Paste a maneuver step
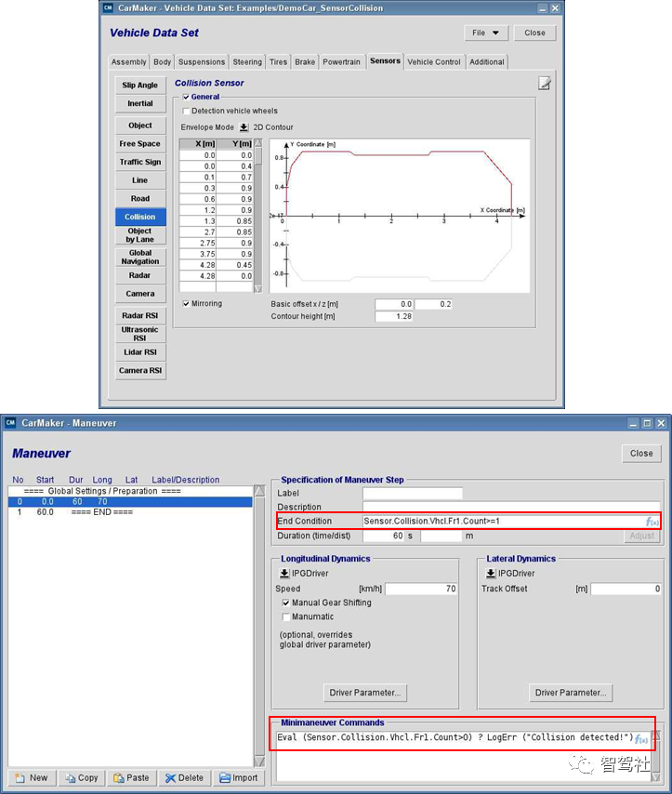Image resolution: width=672 pixels, height=794 pixels. [x=131, y=778]
